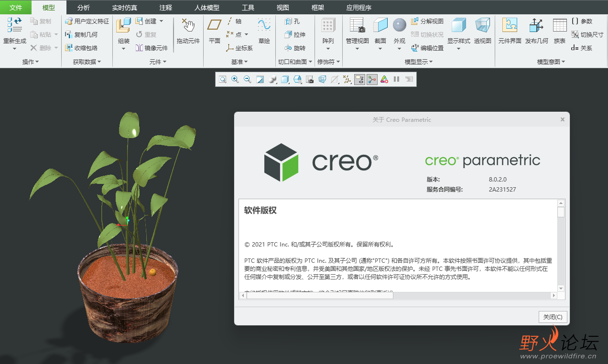This screenshot has width=608, height=364.
Task: Click Shrinkwrap (收缩包络)
Action: coord(81,48)
